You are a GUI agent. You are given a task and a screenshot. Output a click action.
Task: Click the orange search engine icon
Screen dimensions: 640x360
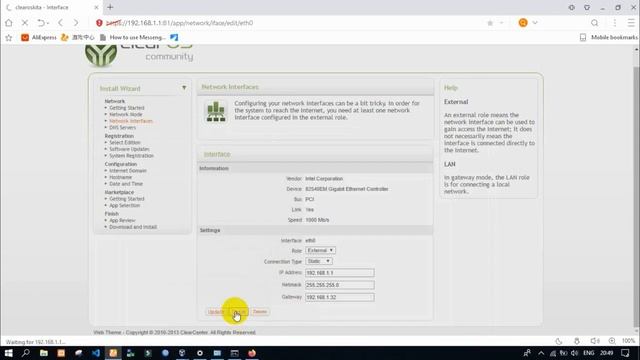coord(523,23)
